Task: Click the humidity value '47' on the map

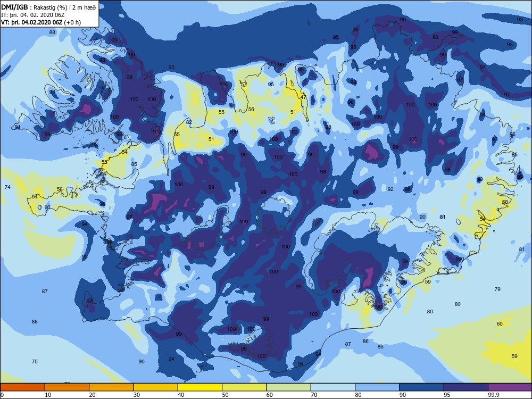Action: [x=303, y=97]
